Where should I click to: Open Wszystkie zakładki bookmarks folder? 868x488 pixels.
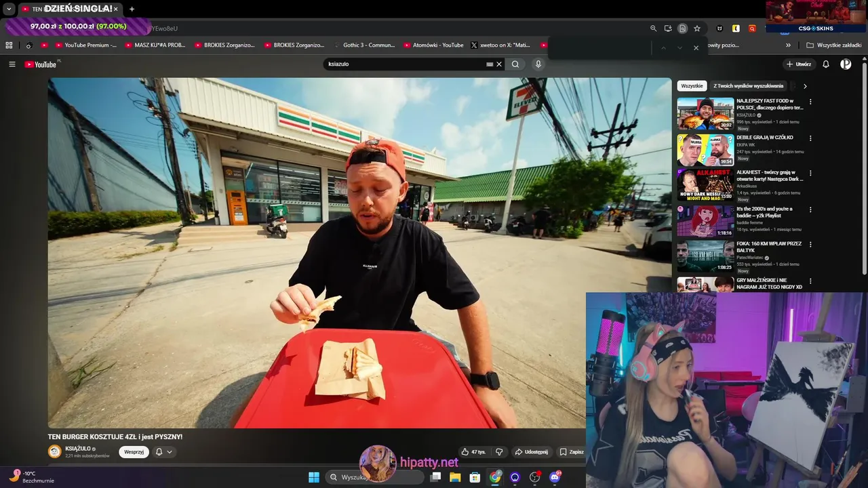[834, 45]
